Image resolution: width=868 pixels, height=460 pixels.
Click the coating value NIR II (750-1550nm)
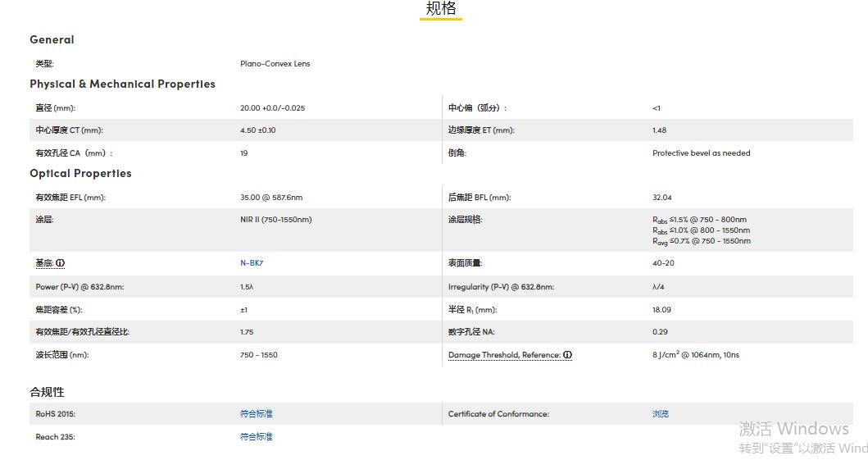(276, 220)
